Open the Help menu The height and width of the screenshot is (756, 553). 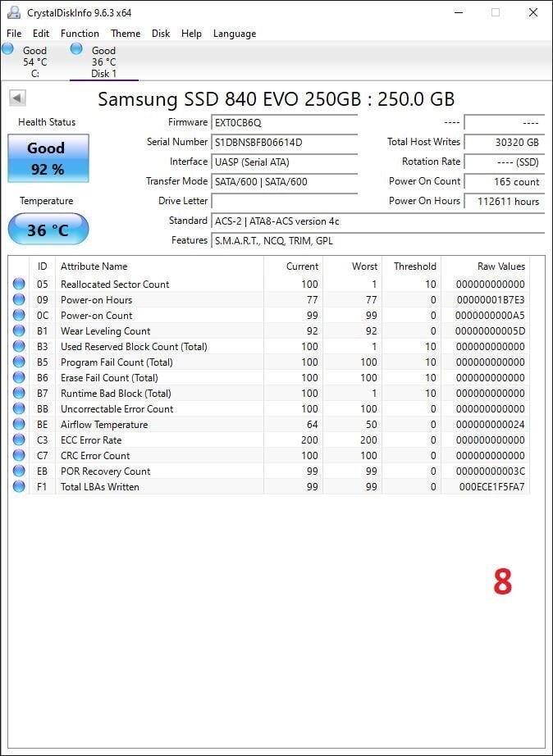click(x=191, y=34)
